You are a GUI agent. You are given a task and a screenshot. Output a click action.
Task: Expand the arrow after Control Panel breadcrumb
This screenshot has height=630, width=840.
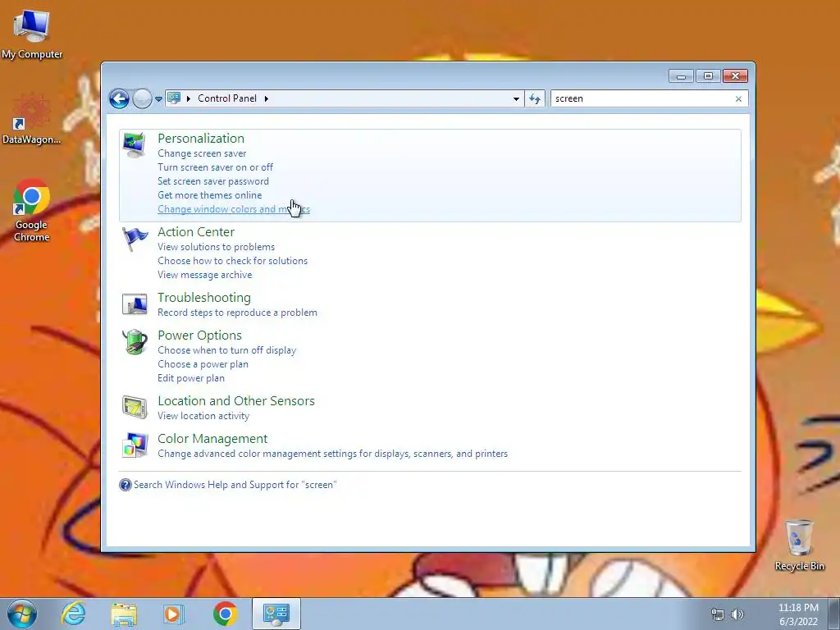coord(267,98)
